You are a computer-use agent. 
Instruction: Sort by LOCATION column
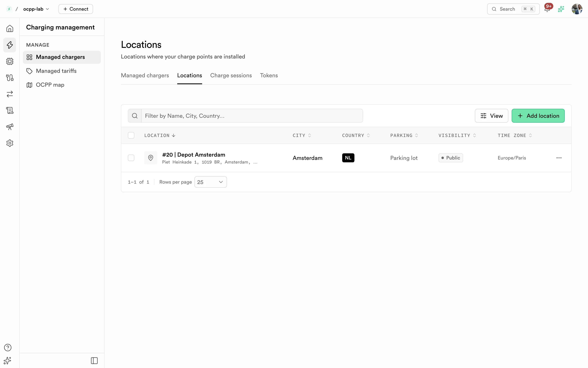[160, 135]
